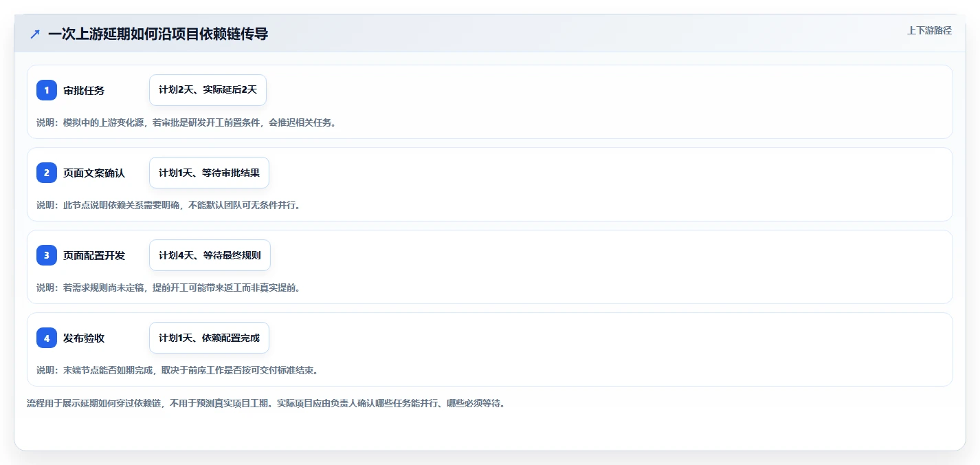
Task: Select the 页面文案确认 step title
Action: coord(94,173)
